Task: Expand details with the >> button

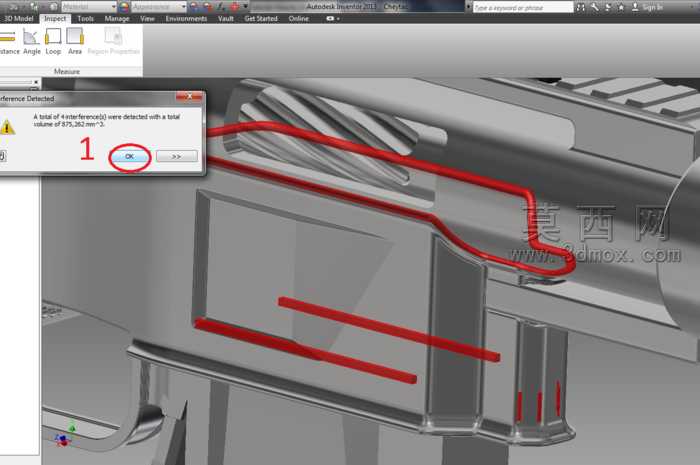Action: [x=176, y=156]
